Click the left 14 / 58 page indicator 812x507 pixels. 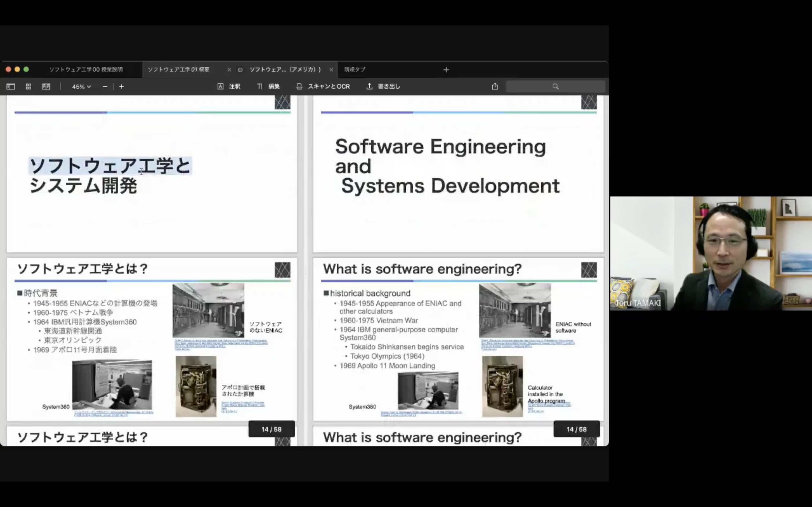tap(272, 429)
